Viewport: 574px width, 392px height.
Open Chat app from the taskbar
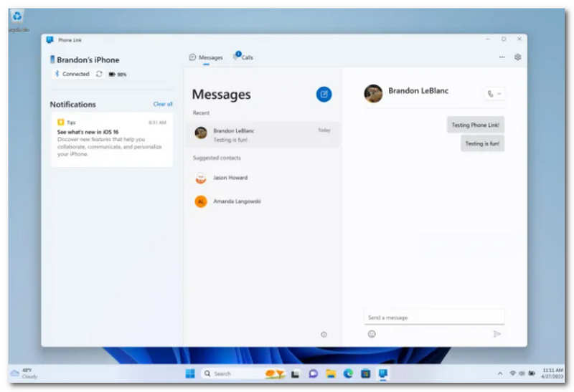(x=313, y=373)
